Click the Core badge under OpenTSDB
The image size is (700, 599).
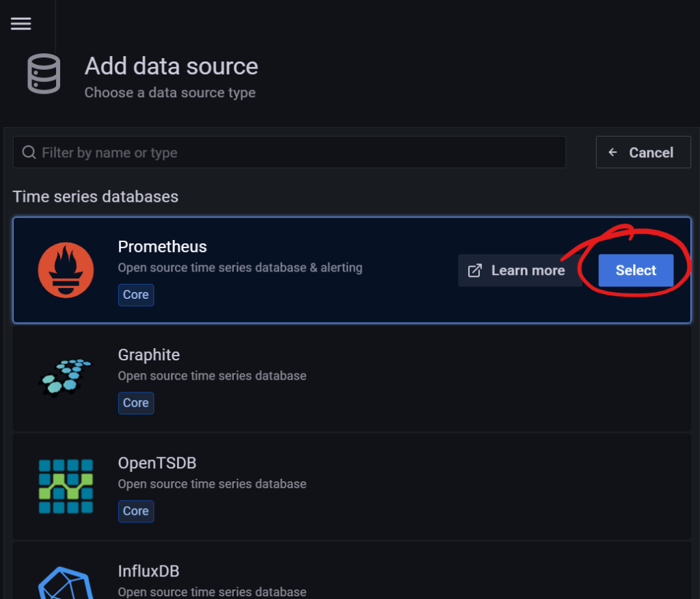coord(135,511)
